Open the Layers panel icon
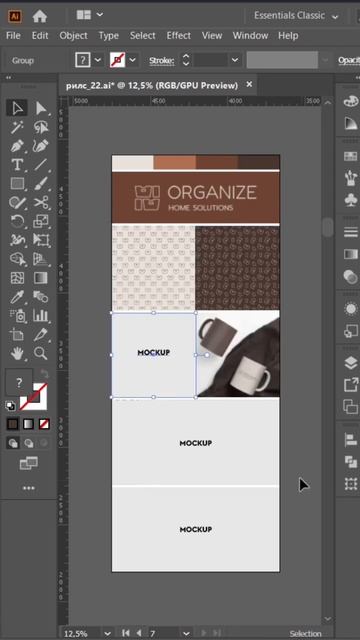Screen dimensions: 360x640 (351, 363)
